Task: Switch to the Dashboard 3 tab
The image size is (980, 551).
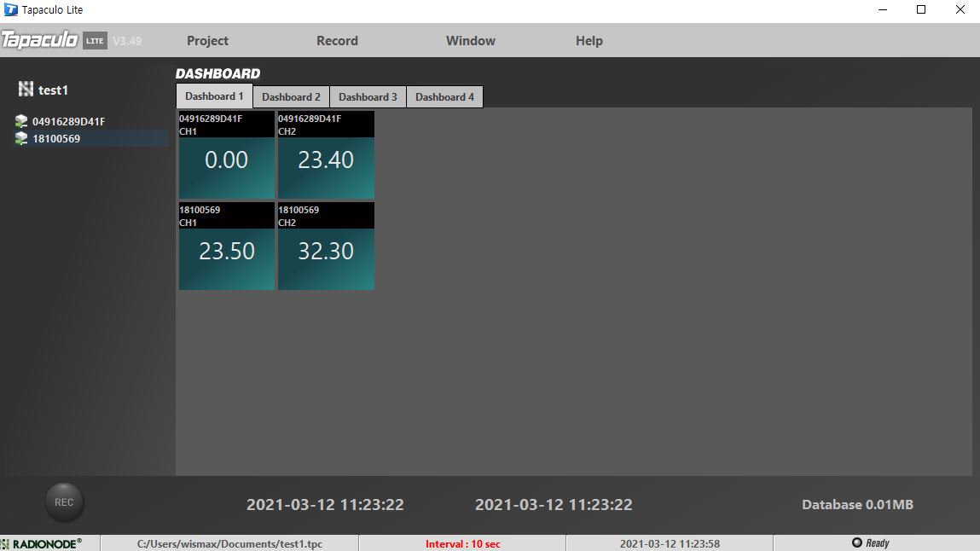Action: click(x=368, y=97)
